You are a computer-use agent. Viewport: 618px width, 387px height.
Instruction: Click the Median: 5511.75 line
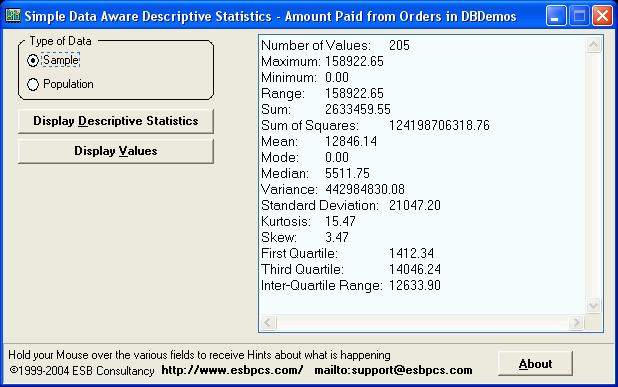point(315,173)
